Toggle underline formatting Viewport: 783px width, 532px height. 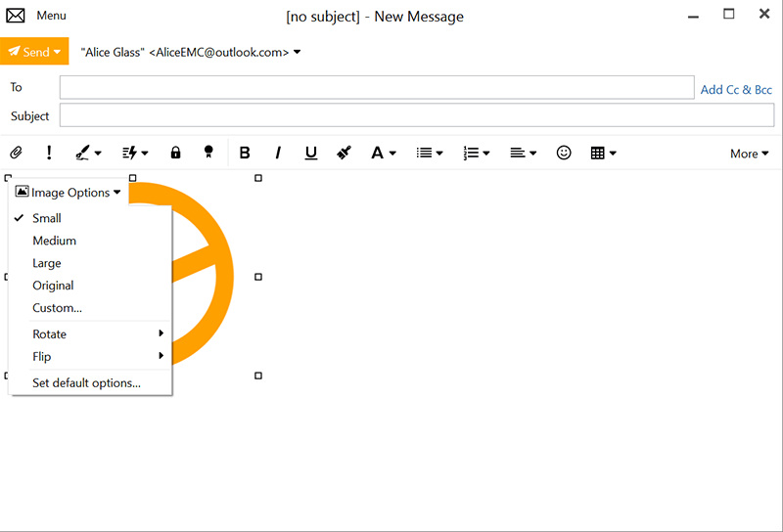tap(311, 153)
